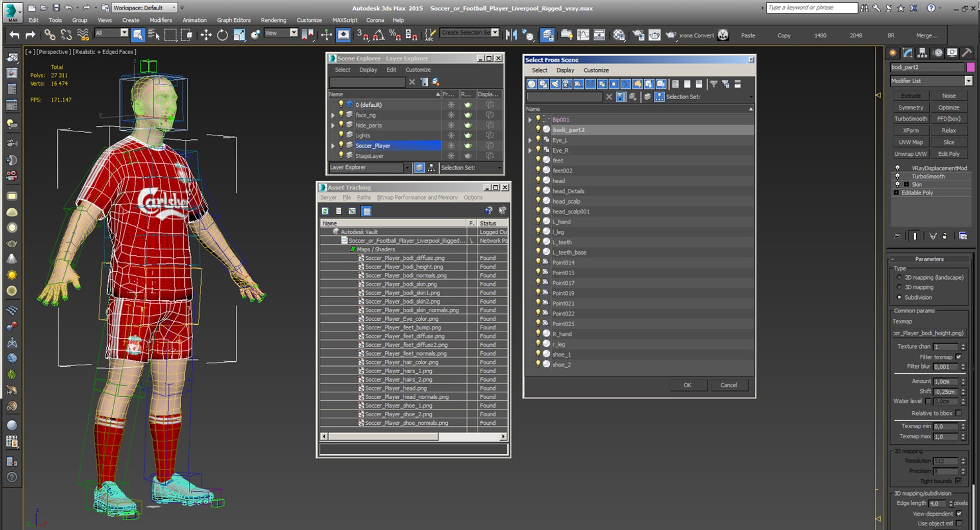Open the Modifiers menu
Viewport: 980px width, 530px height.
point(161,20)
